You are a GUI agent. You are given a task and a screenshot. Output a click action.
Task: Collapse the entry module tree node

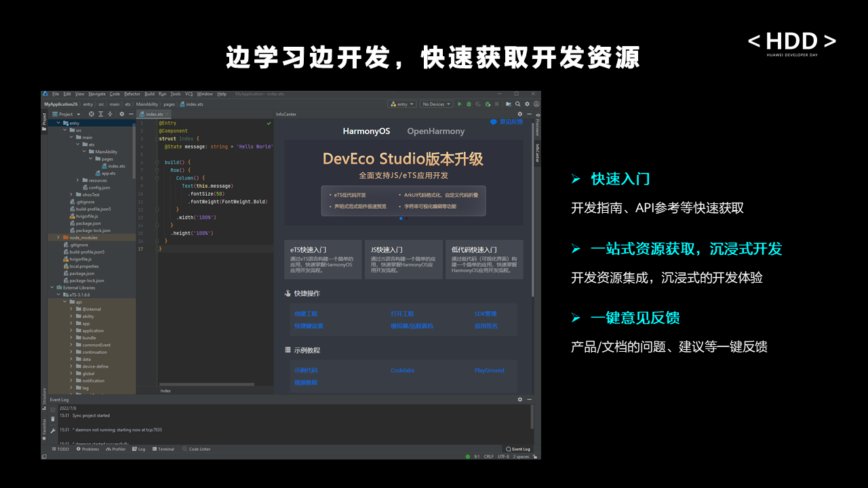[58, 123]
